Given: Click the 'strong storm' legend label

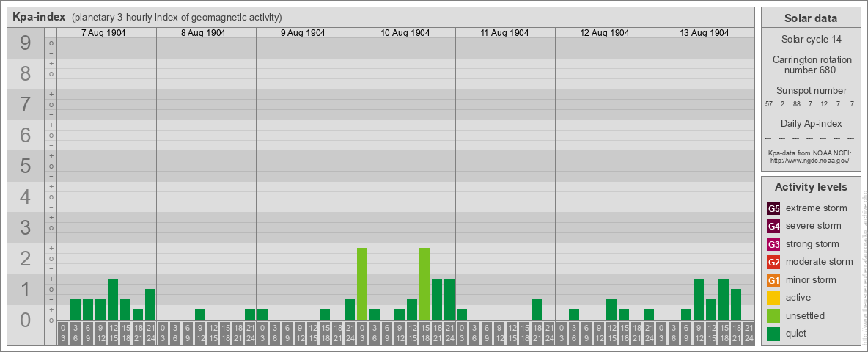Looking at the screenshot, I should click(x=812, y=244).
